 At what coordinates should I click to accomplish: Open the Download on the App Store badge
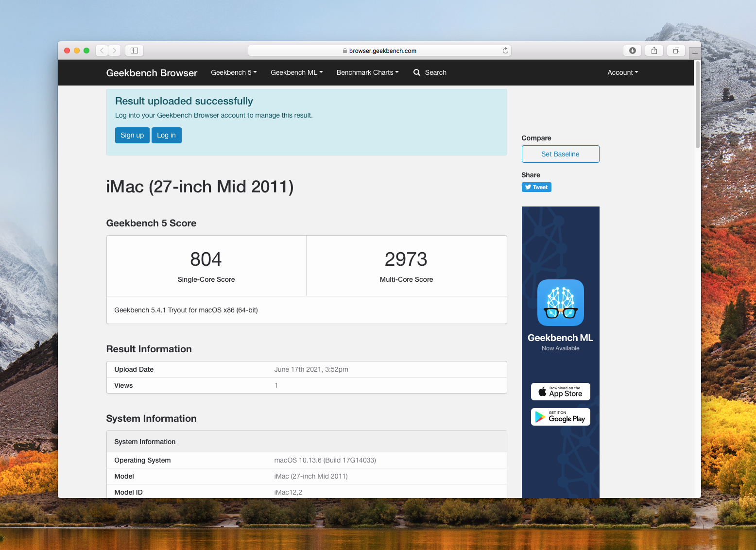click(x=561, y=392)
